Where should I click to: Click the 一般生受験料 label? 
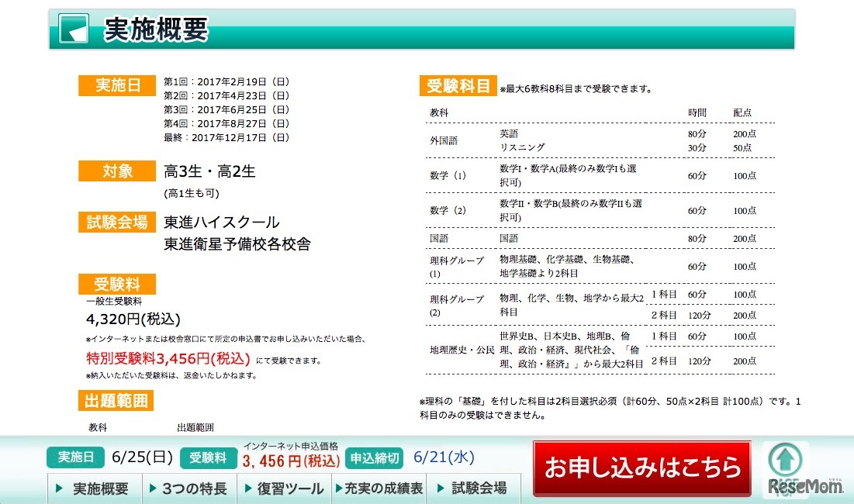click(x=114, y=301)
